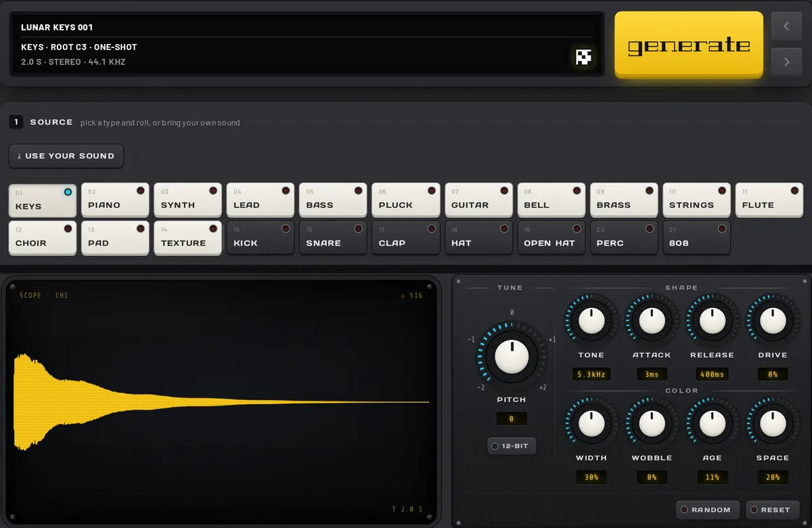Click the Wobble knob
The height and width of the screenshot is (528, 812).
pos(652,424)
